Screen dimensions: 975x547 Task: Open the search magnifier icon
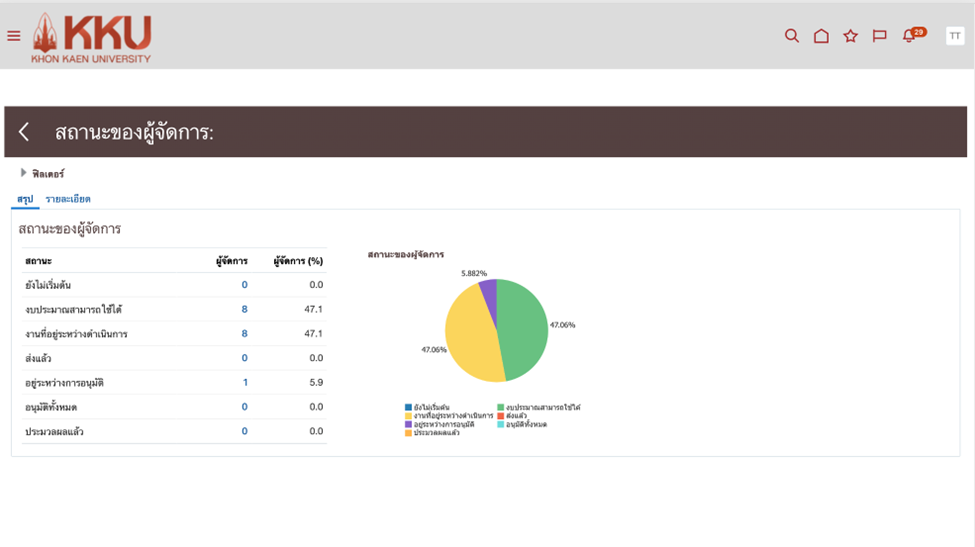coord(791,36)
